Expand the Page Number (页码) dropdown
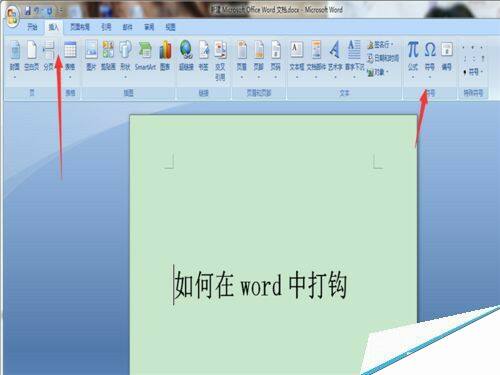This screenshot has height=375, width=500. click(276, 59)
